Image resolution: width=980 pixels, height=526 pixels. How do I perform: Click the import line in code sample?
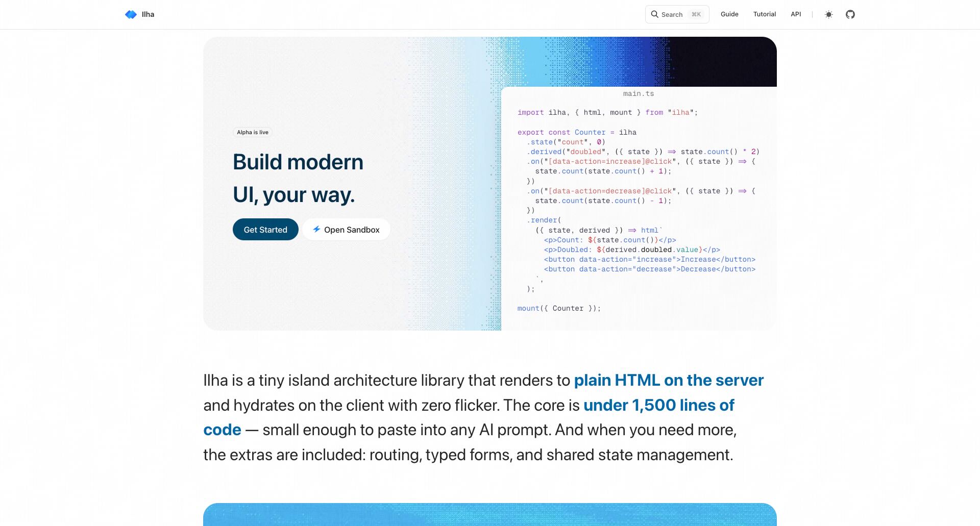[607, 112]
